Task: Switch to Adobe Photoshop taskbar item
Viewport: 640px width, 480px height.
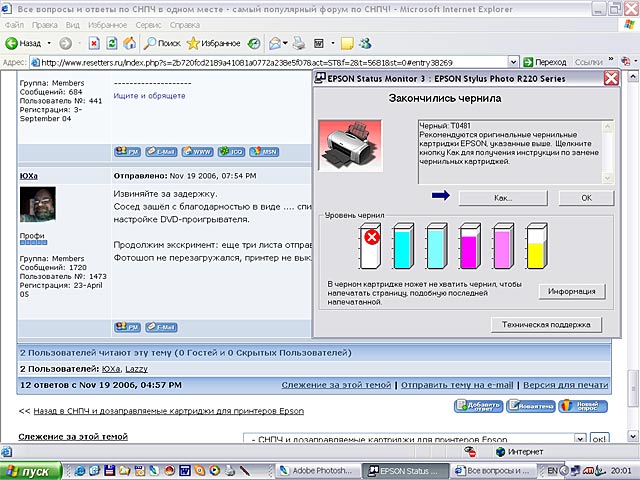Action: pos(319,471)
